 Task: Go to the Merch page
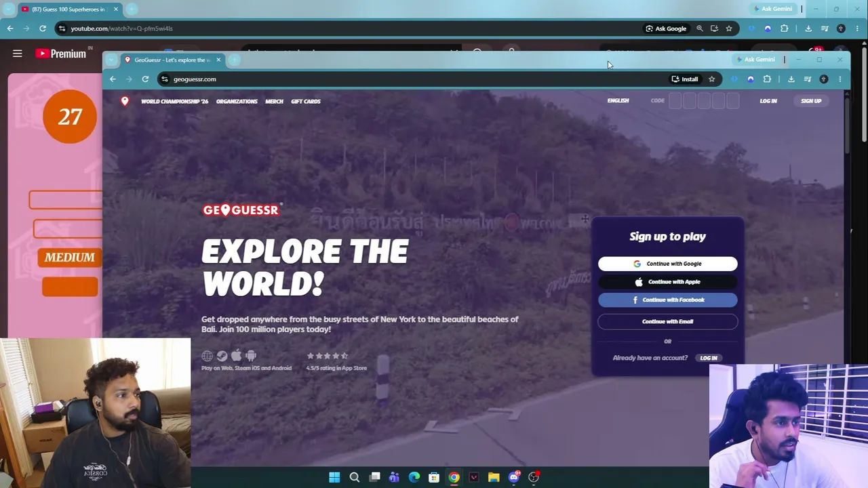274,102
